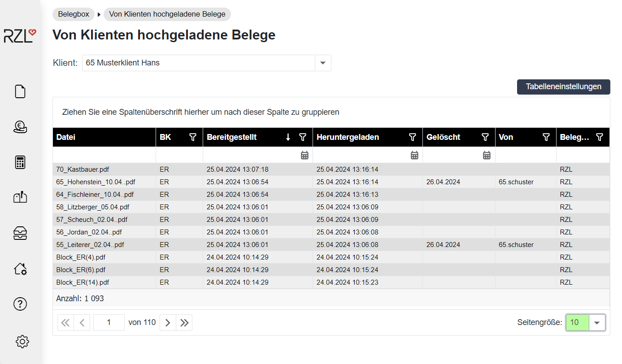Viewport: 622px width, 364px height.
Task: Click the page number input field
Action: click(109, 323)
